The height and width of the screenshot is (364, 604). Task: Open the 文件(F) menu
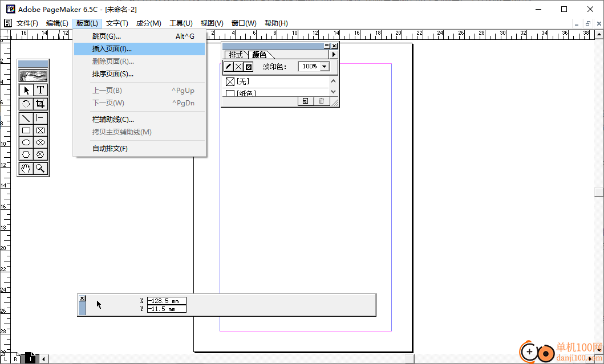27,23
